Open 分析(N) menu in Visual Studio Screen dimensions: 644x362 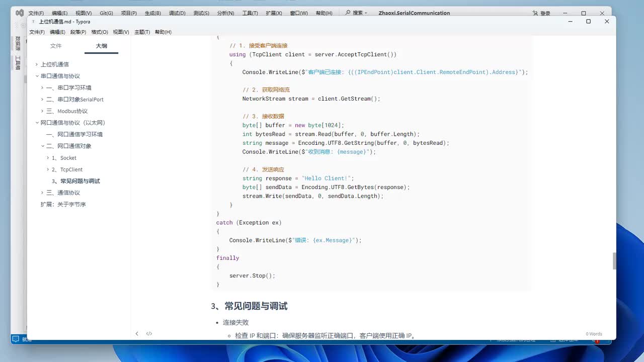pos(225,13)
